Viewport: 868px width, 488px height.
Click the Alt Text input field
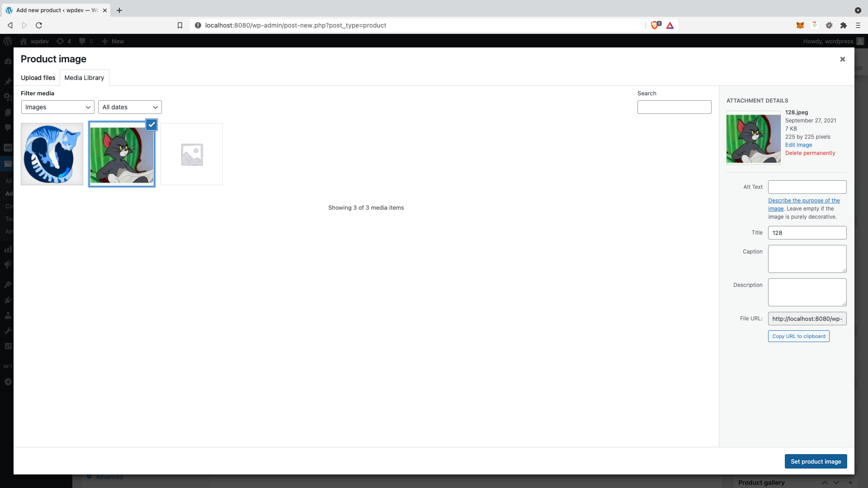tap(807, 187)
